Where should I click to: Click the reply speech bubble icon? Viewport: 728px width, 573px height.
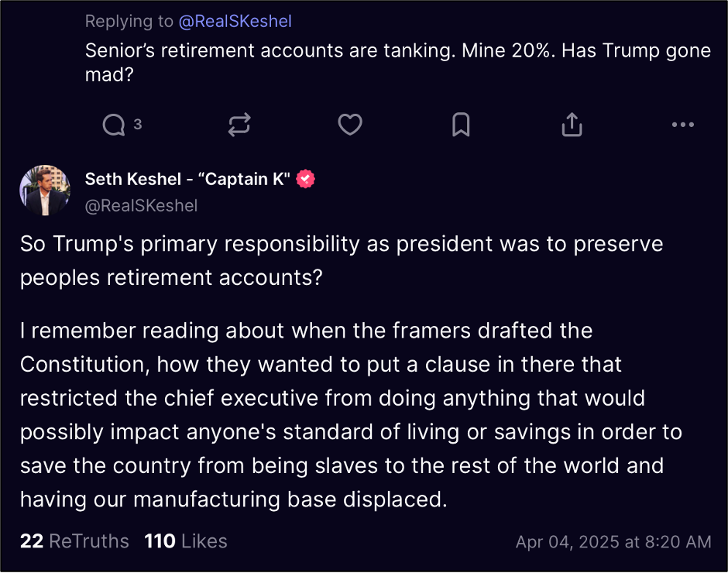(113, 124)
